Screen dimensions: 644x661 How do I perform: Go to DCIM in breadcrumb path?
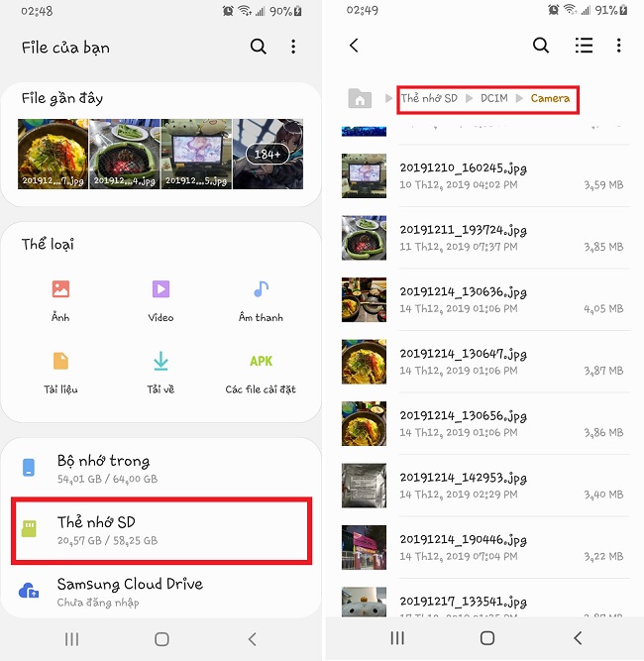coord(494,98)
